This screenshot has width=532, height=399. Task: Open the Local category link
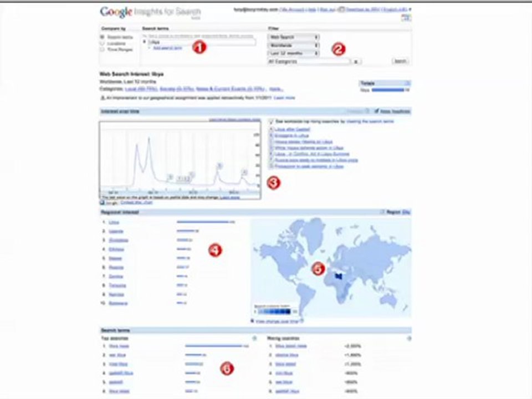[141, 89]
